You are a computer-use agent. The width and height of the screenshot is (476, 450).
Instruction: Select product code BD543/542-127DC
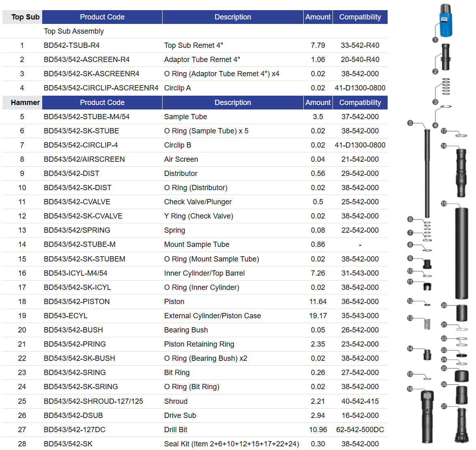75,430
